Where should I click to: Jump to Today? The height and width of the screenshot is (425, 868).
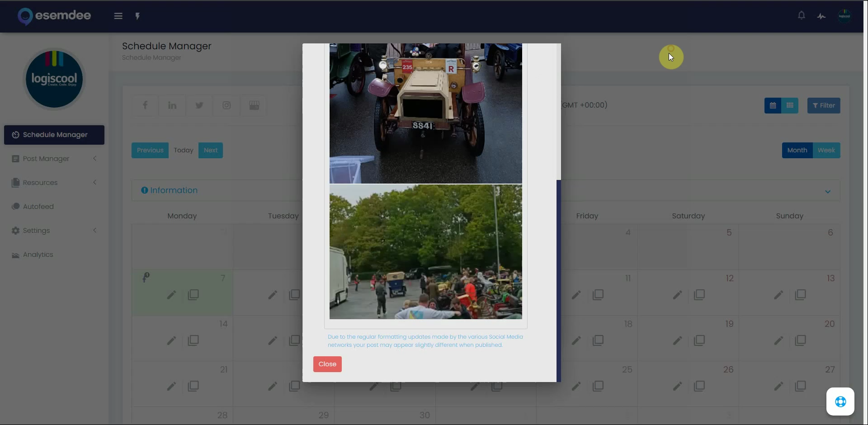pyautogui.click(x=184, y=150)
